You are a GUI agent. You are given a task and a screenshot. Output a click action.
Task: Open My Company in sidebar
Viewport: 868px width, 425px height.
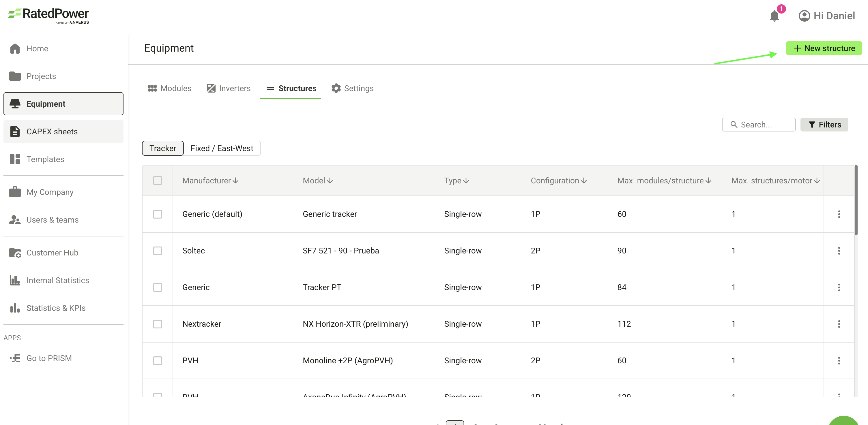(63, 192)
